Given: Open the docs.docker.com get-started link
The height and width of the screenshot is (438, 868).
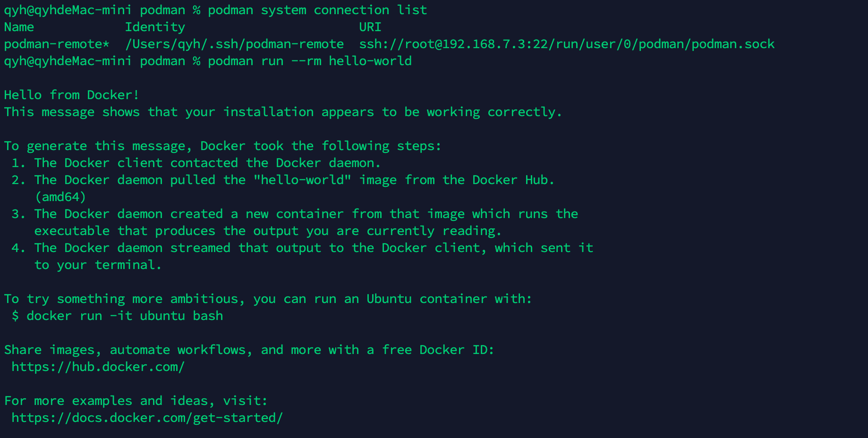Looking at the screenshot, I should [147, 418].
